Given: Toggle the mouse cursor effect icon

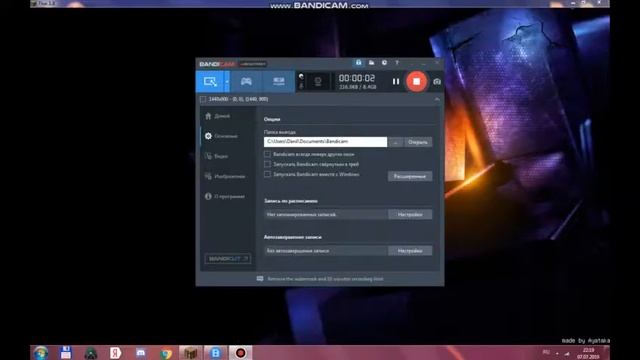Looking at the screenshot, I should click(x=301, y=76).
